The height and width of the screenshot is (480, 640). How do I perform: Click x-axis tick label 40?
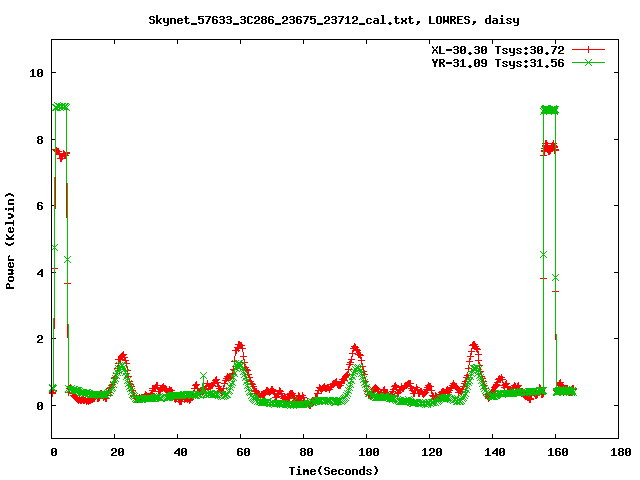point(180,452)
